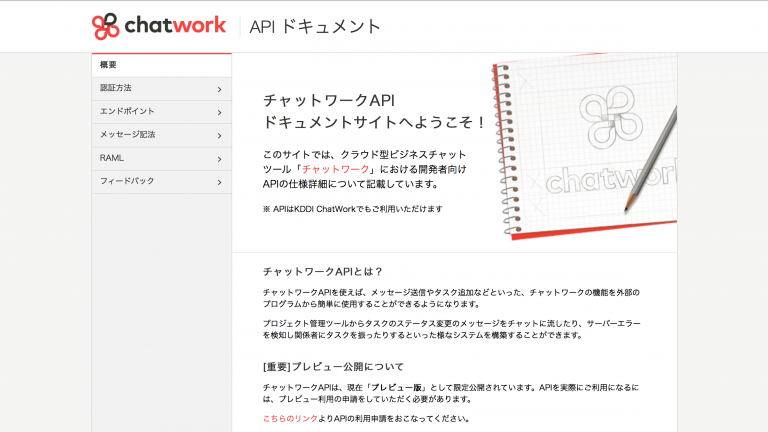Follow the red チャットワーク link
This screenshot has width=768, height=432.
(x=336, y=169)
